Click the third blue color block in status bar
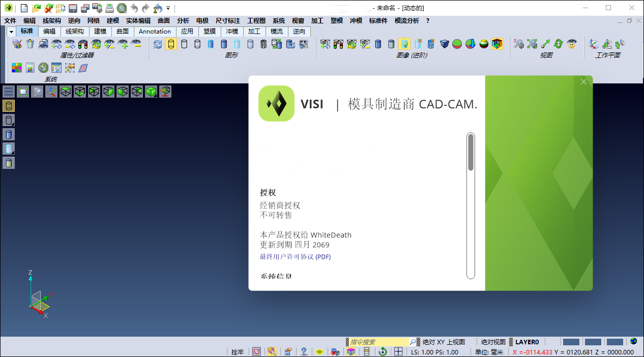 click(x=615, y=342)
